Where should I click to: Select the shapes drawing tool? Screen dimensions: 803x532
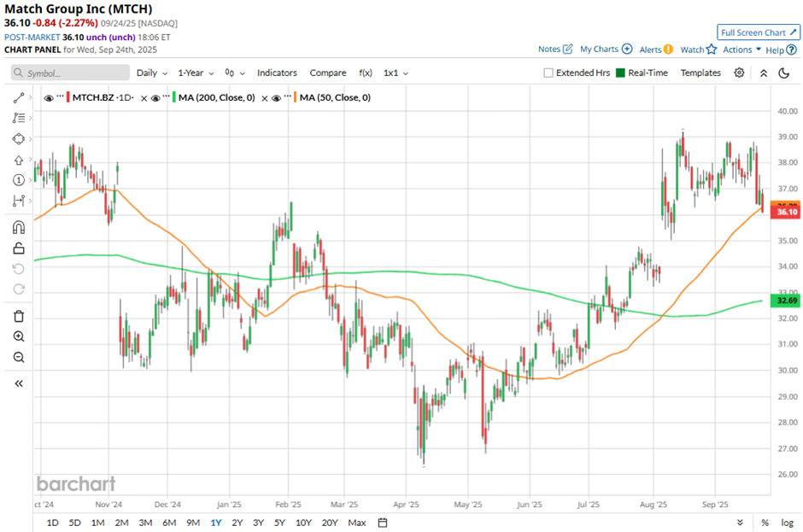(x=19, y=138)
